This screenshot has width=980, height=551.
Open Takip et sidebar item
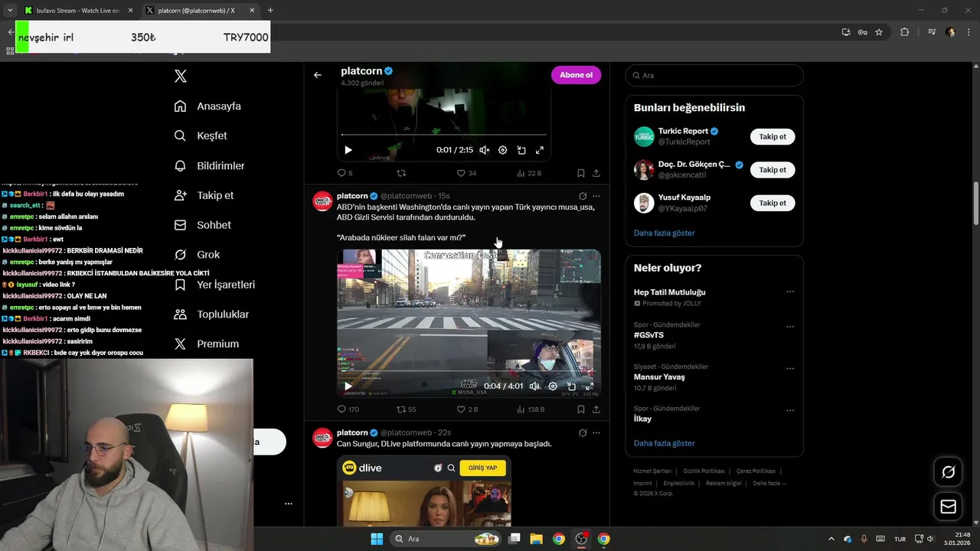click(x=204, y=195)
